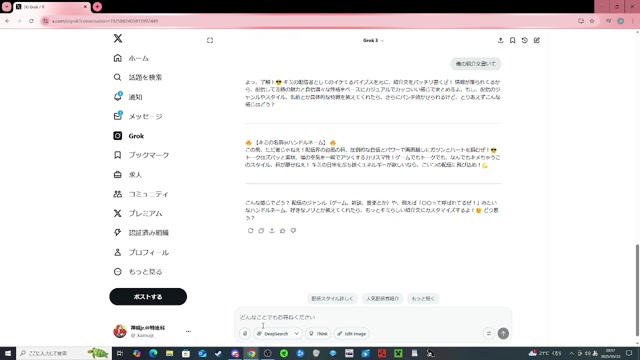Viewport: 640px width, 360px height.
Task: Toggle Grok focus mode expand icon
Action: coord(210,40)
